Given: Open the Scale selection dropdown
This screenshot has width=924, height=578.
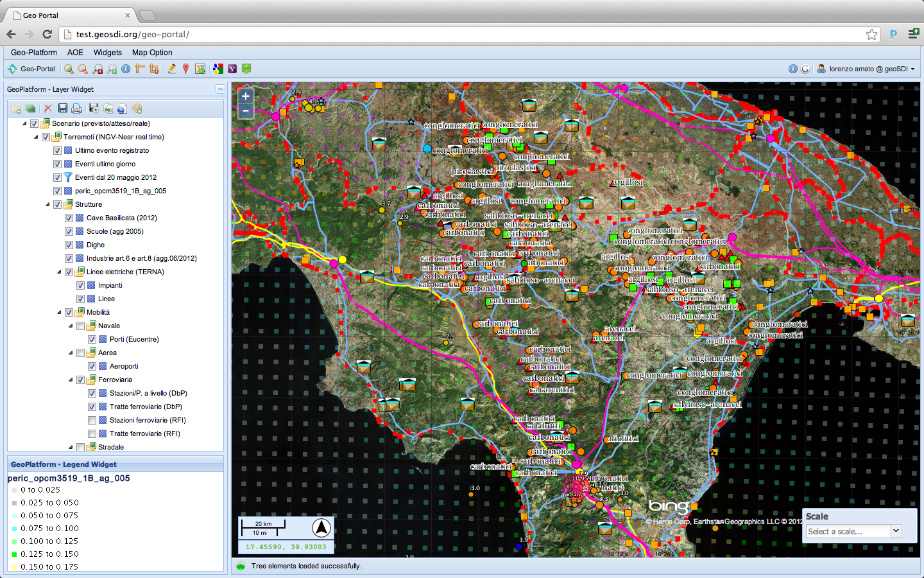Looking at the screenshot, I should 896,531.
